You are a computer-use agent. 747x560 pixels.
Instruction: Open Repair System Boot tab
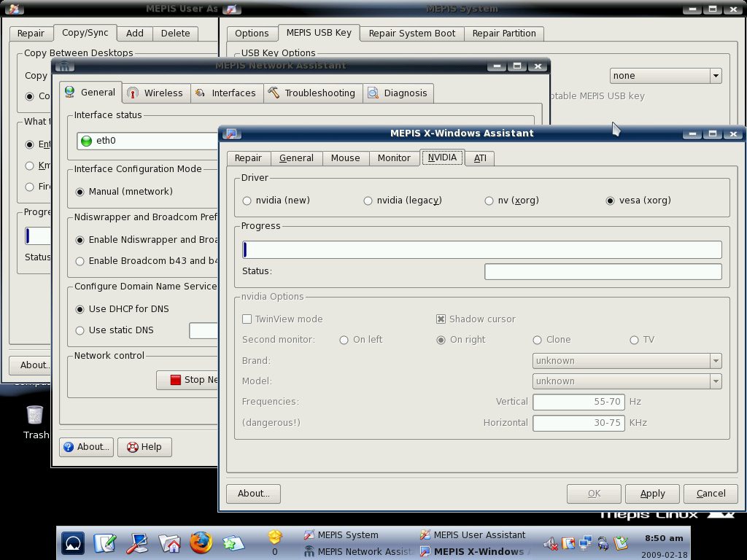pos(412,34)
